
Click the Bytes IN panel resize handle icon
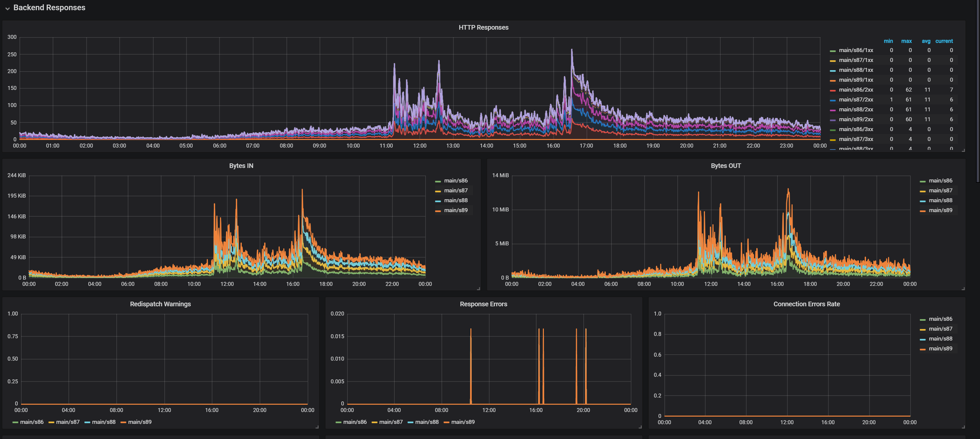478,289
